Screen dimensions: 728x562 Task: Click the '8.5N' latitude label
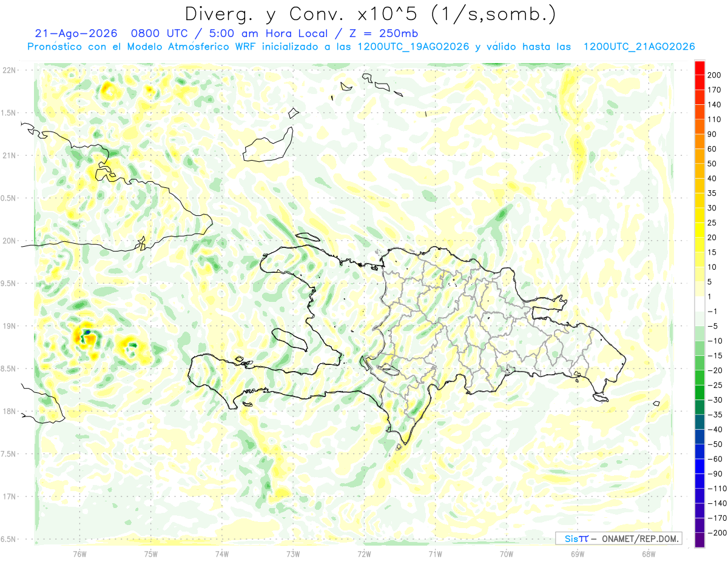click(8, 369)
